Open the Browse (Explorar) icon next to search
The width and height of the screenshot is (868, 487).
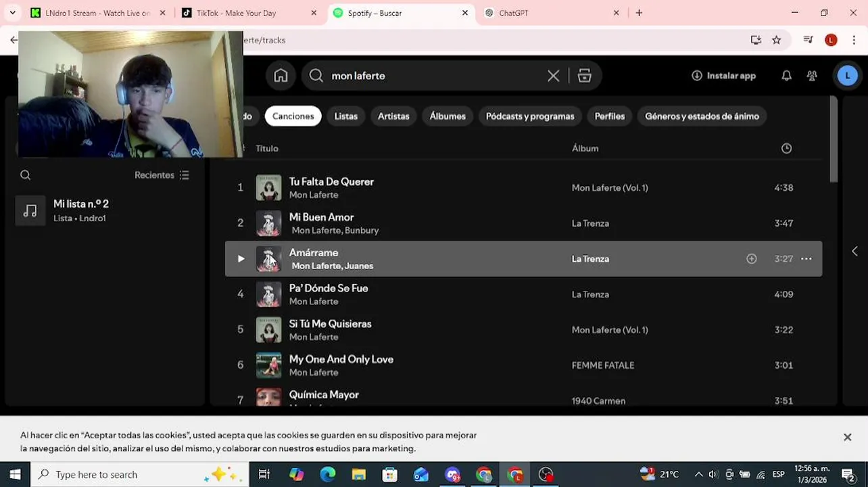click(x=585, y=76)
